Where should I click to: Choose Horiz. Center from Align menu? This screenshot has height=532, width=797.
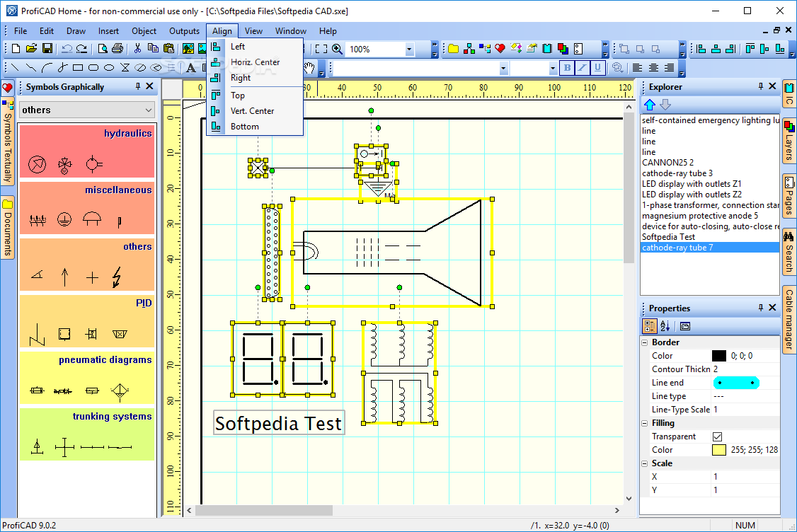[255, 62]
